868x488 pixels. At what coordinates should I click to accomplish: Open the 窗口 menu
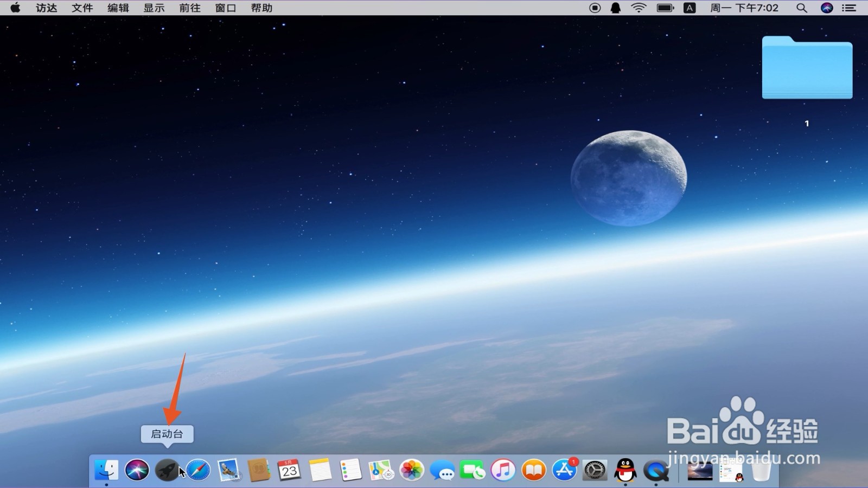click(225, 8)
